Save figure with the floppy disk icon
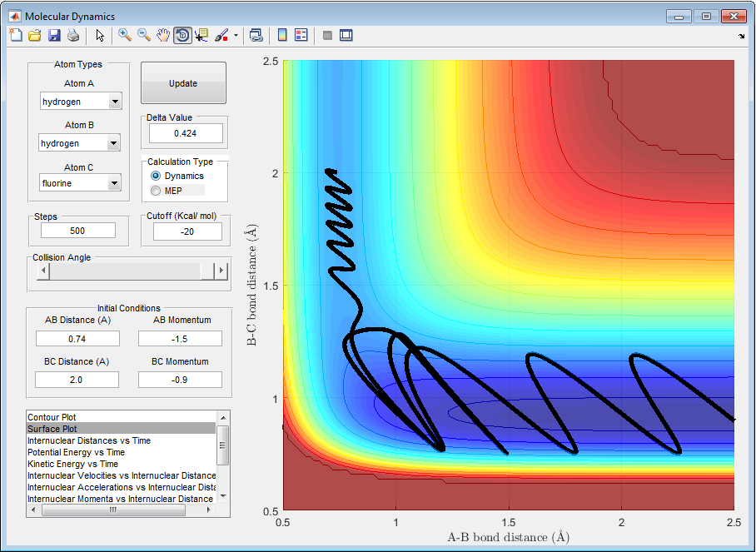Screen dimensions: 756x552 pos(54,35)
